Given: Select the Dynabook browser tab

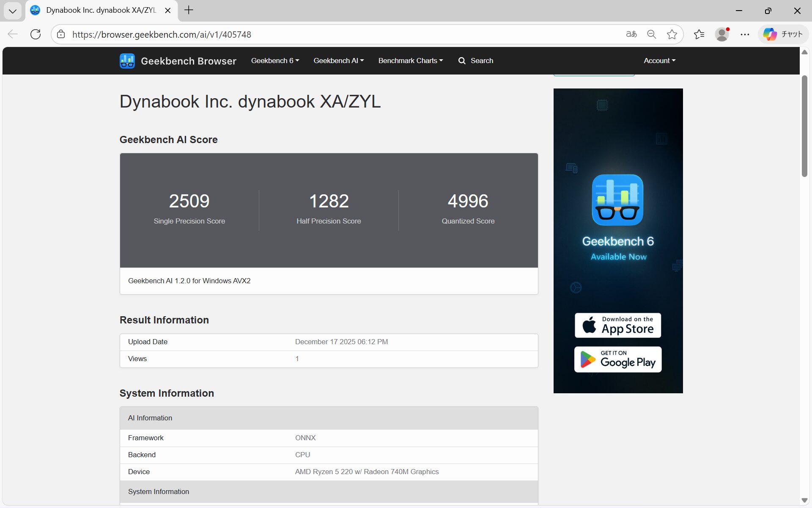Looking at the screenshot, I should 97,10.
